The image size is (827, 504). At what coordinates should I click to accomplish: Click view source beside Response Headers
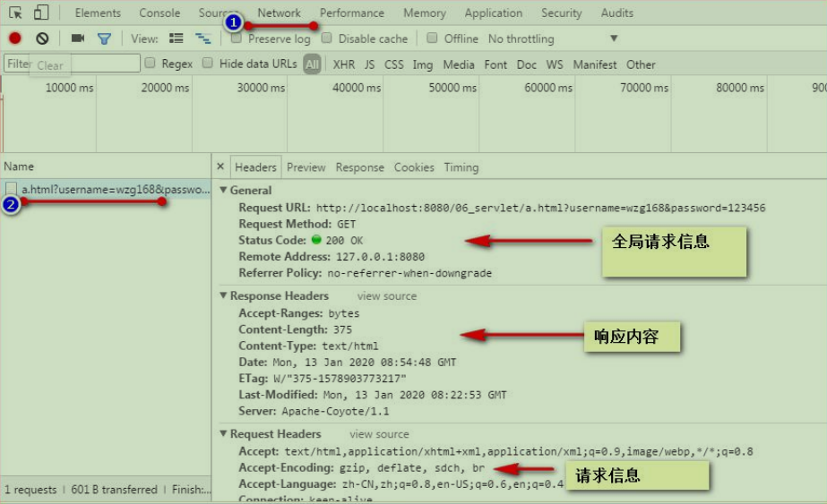386,295
